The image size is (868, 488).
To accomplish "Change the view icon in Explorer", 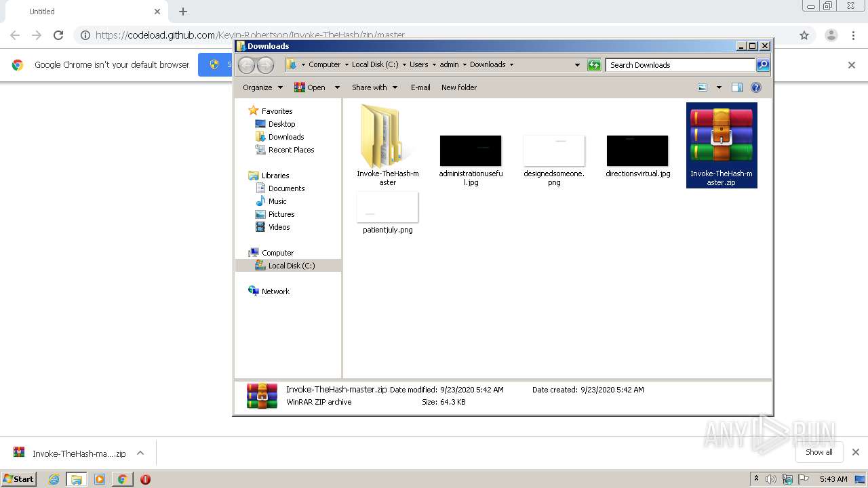I will (x=703, y=87).
